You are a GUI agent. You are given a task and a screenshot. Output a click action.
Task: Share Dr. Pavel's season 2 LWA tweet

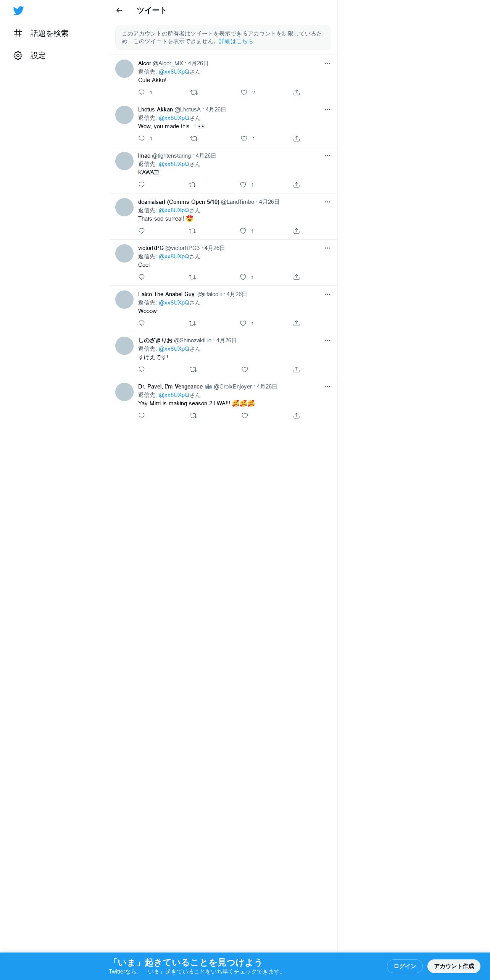click(x=297, y=416)
